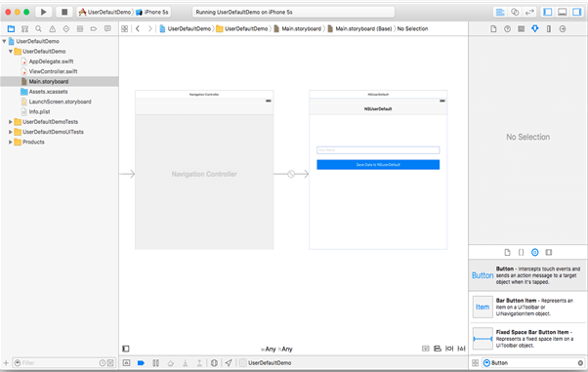
Task: Clear the library search filter
Action: (x=580, y=363)
